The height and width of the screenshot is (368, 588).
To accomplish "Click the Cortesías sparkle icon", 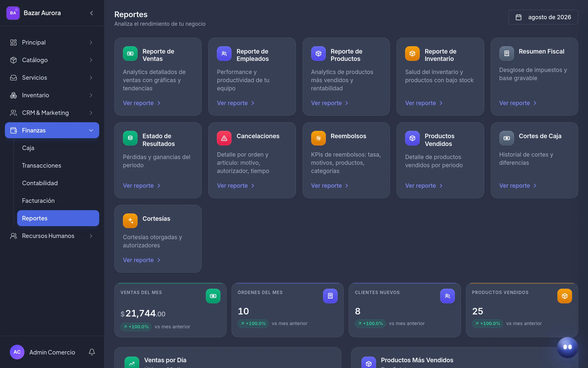I will [x=130, y=221].
